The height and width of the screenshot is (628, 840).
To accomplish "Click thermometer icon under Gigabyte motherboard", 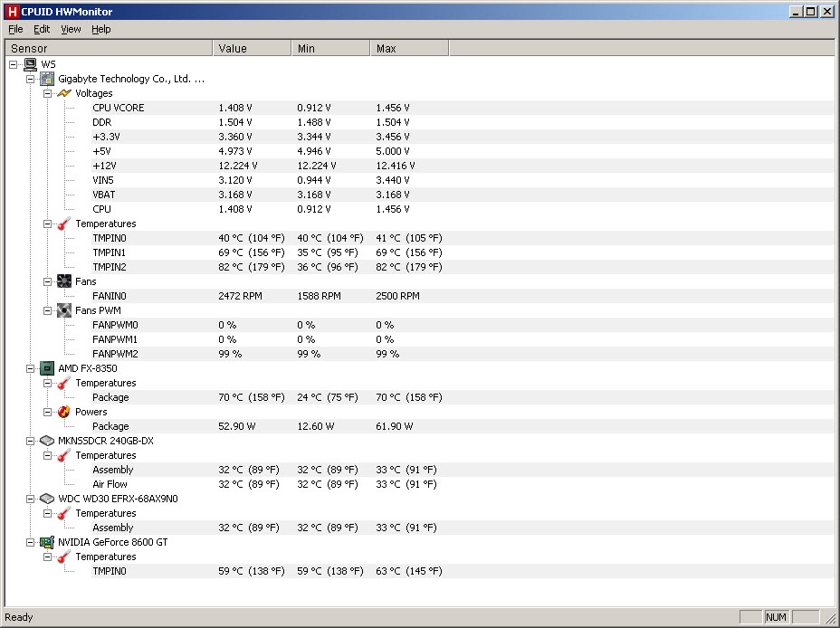I will coord(64,224).
